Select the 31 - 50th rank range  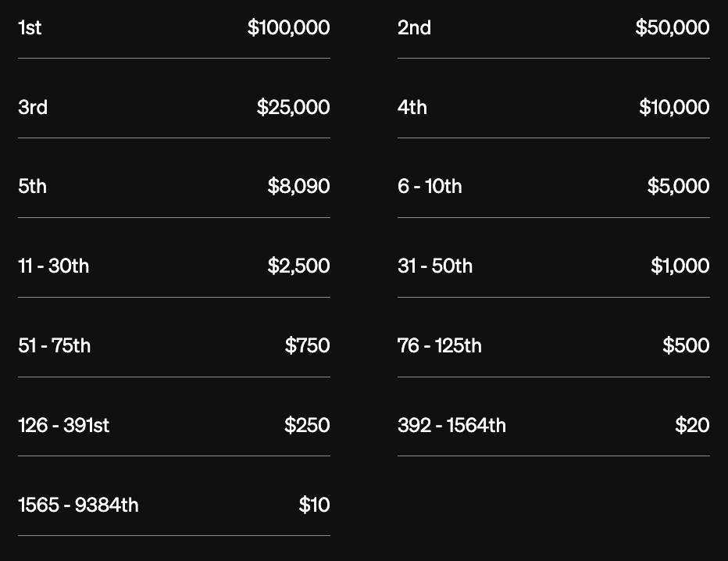pyautogui.click(x=435, y=266)
